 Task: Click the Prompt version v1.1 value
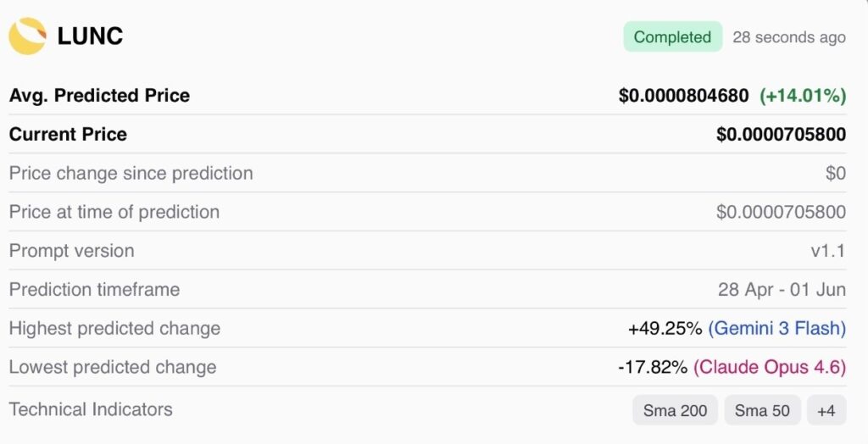tap(827, 251)
